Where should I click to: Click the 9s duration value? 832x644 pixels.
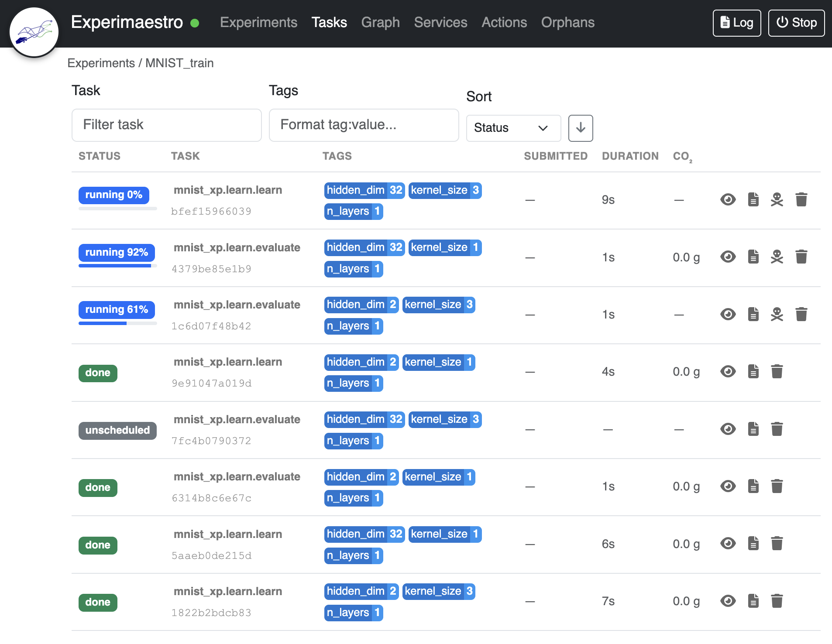608,200
